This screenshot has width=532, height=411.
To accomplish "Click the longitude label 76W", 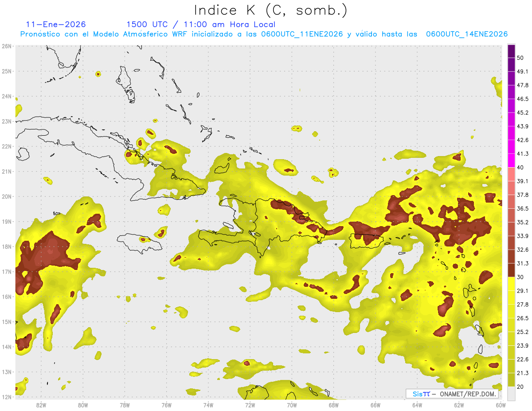I will click(166, 405).
